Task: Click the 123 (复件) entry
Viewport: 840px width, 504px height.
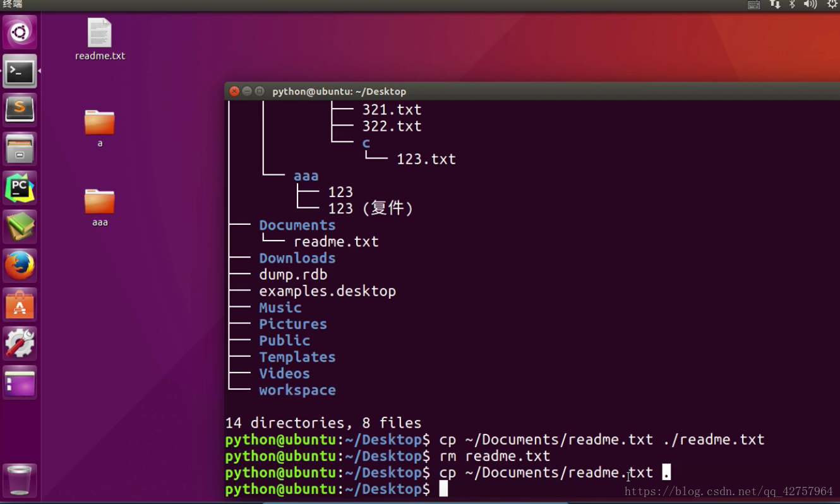Action: coord(371,208)
